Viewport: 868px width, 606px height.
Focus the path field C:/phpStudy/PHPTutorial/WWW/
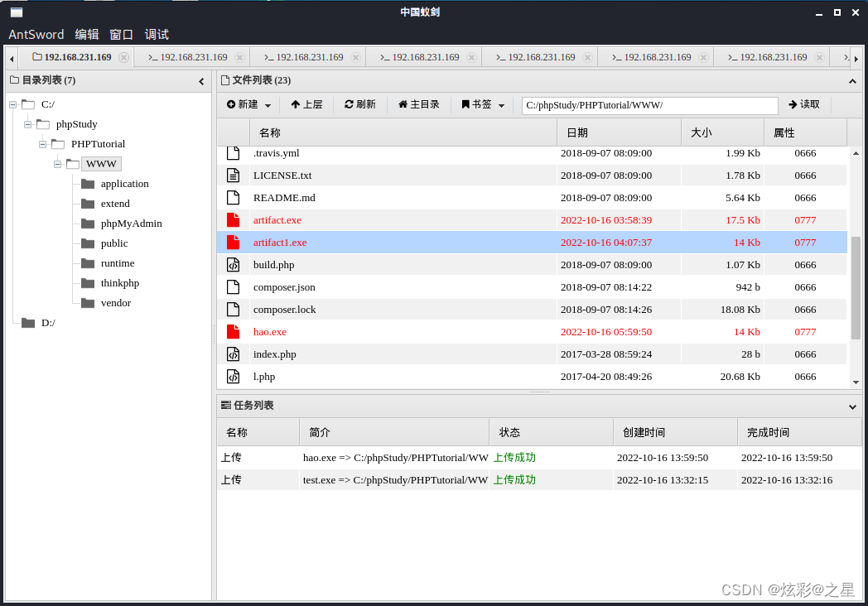649,105
